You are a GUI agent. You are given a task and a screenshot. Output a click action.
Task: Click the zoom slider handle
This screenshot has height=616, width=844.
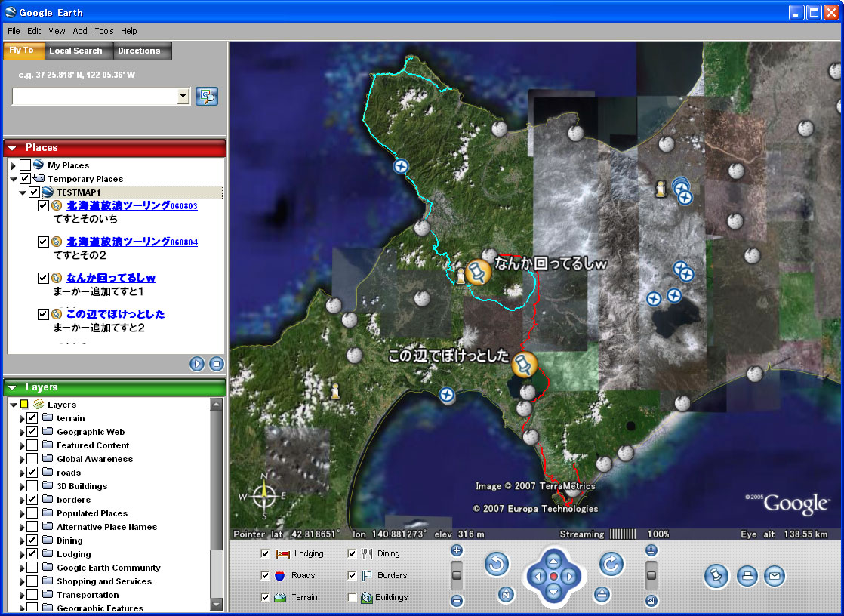(457, 575)
